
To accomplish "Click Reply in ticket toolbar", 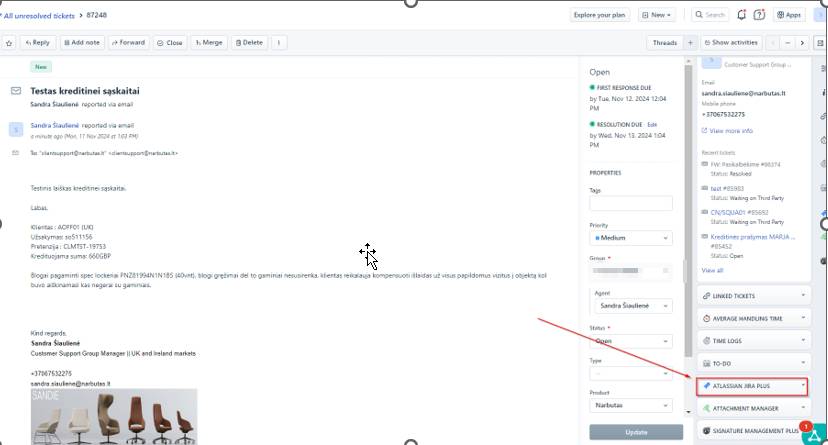I will click(x=37, y=43).
